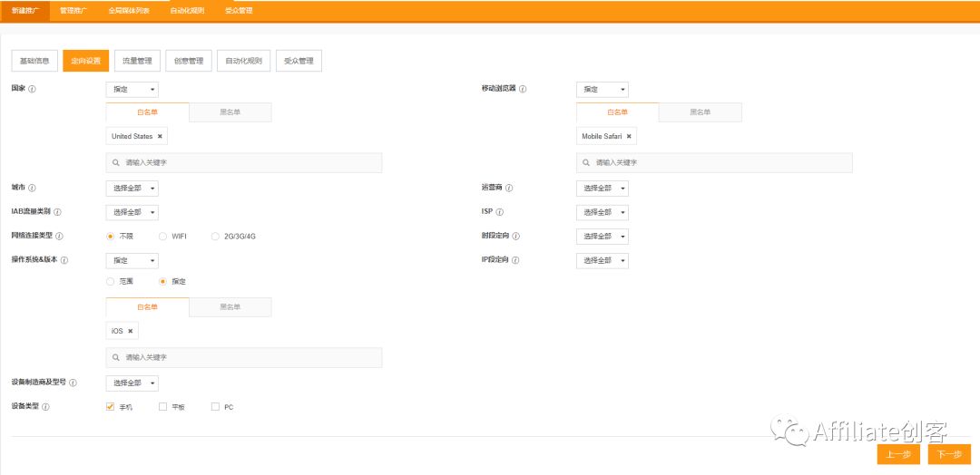The height and width of the screenshot is (475, 980).
Task: Check the 平板 device type checkbox
Action: pyautogui.click(x=162, y=406)
